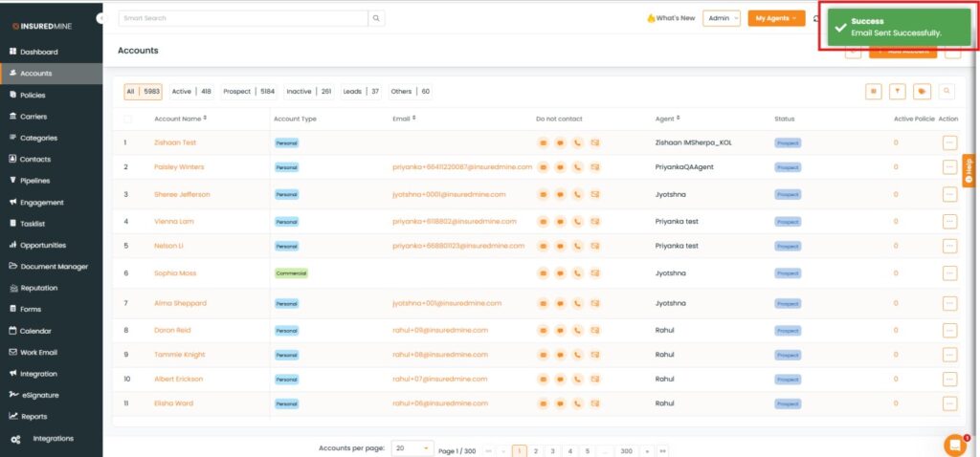Click the envelope icon in Paisley Winters row
The width and height of the screenshot is (980, 457).
pos(594,166)
